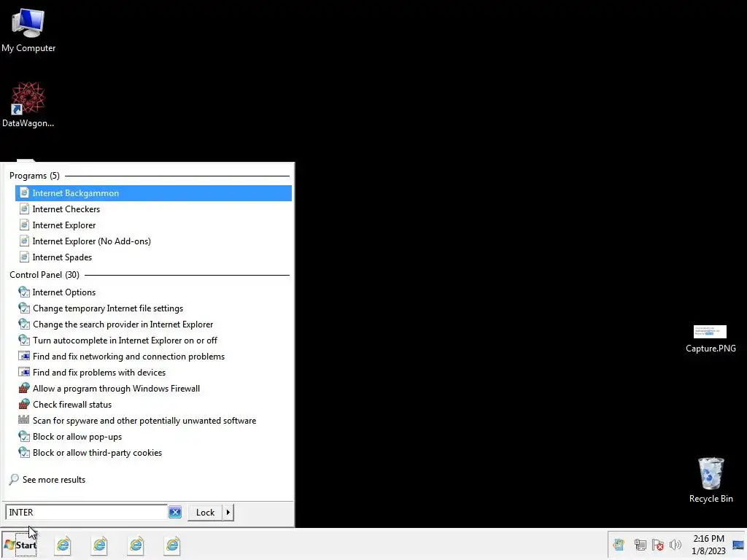Click See more results
The image size is (747, 560).
(47, 480)
